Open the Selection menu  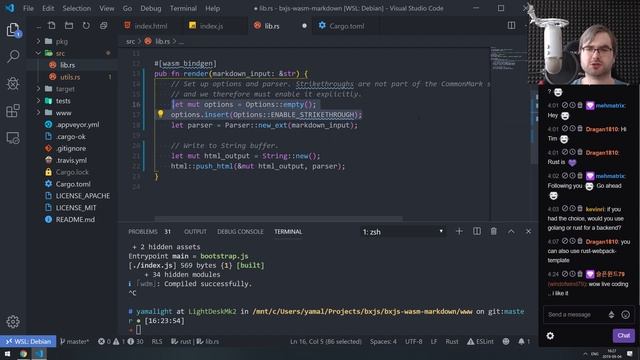tap(76, 8)
